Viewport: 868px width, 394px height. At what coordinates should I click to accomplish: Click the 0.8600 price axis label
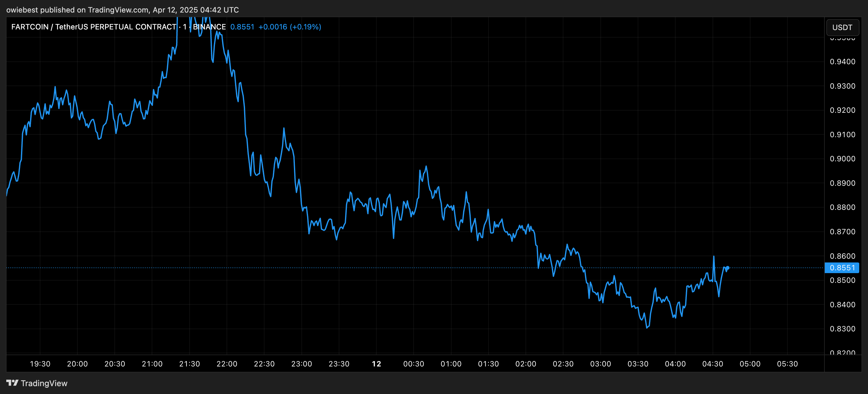click(x=842, y=256)
